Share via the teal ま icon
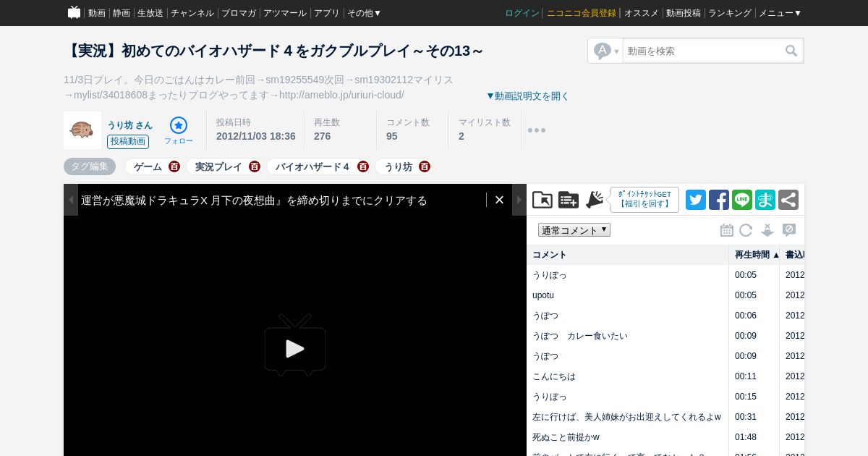This screenshot has height=456, width=868. click(x=765, y=200)
